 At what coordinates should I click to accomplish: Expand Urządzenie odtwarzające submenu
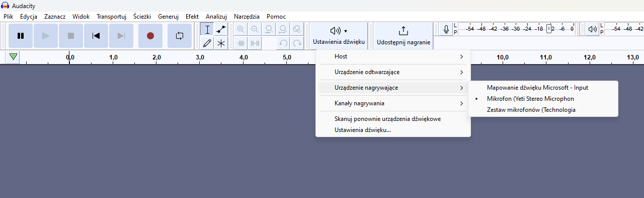[x=393, y=72]
